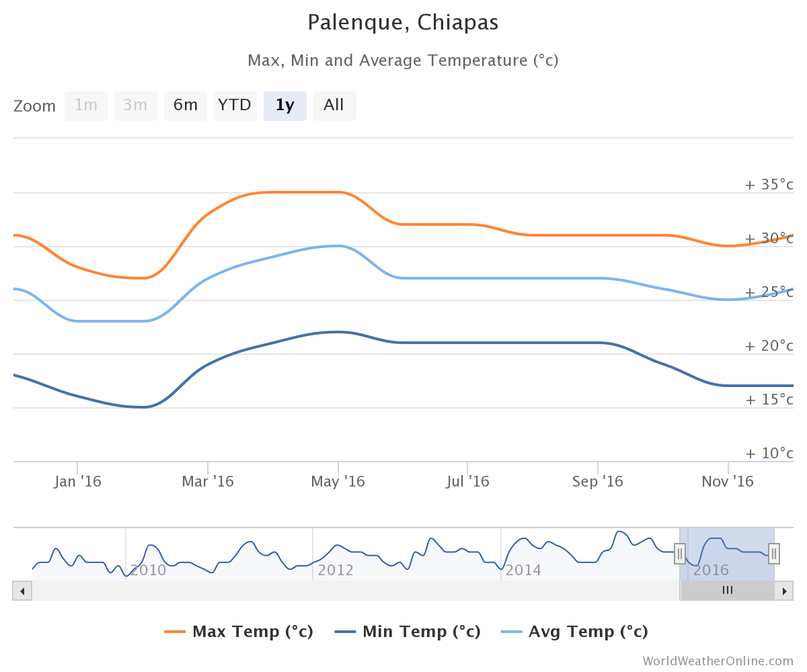Show All data zoom range
The width and height of the screenshot is (807, 672).
click(x=334, y=106)
